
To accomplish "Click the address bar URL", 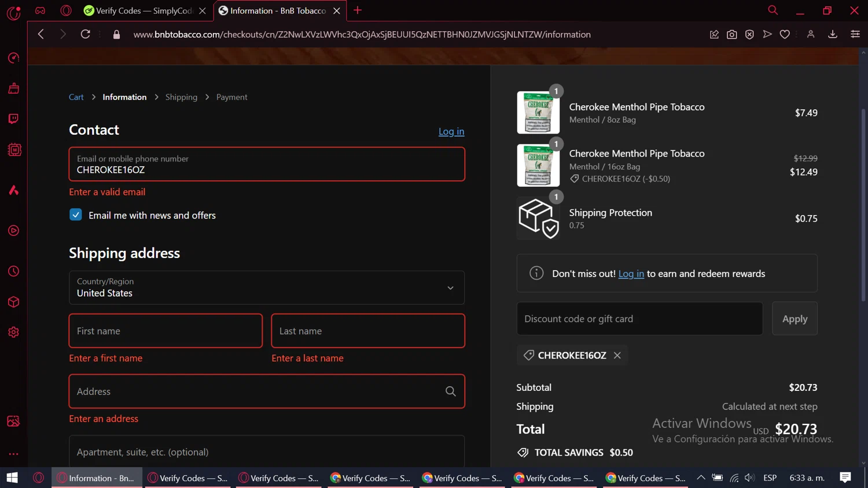I will click(362, 35).
